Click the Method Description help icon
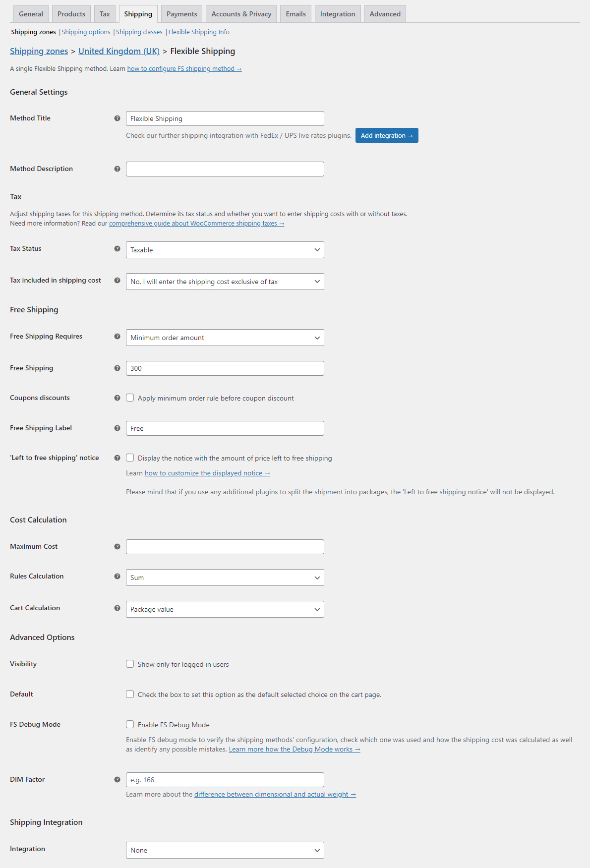Viewport: 590px width, 868px height. pos(118,169)
